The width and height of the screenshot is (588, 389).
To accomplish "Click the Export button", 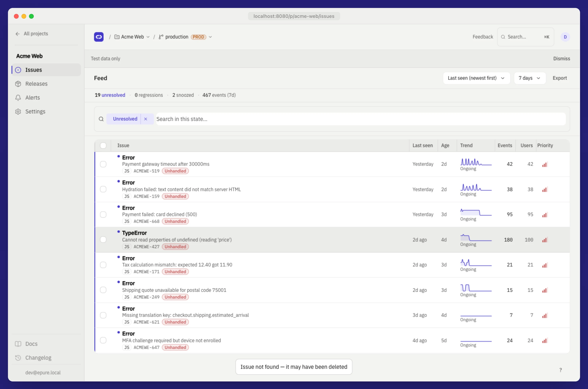I will [x=560, y=78].
